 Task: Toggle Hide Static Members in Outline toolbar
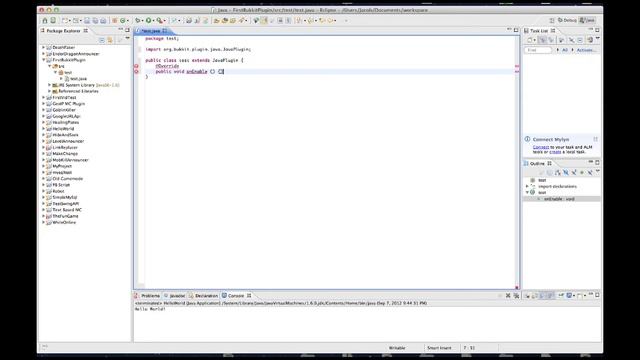(574, 173)
